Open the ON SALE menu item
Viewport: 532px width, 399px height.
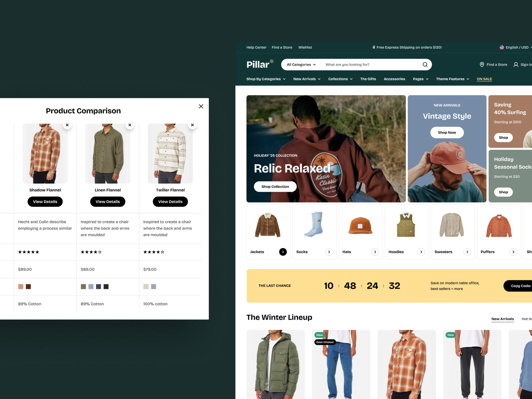coord(484,79)
